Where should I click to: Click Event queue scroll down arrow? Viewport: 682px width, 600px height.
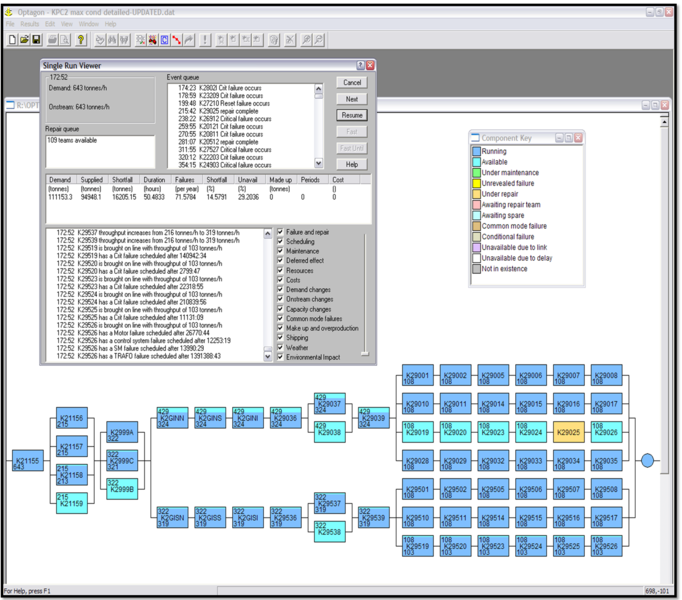(318, 163)
